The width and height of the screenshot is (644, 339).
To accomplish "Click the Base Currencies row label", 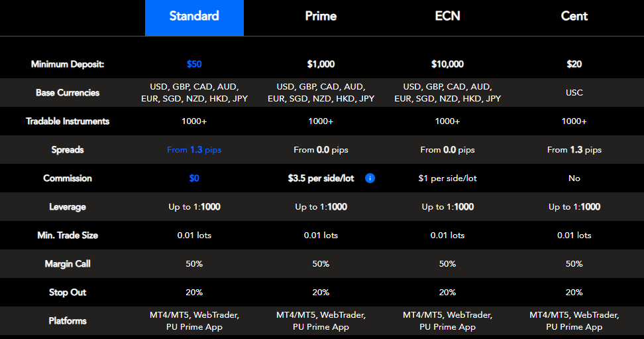I will pyautogui.click(x=68, y=93).
